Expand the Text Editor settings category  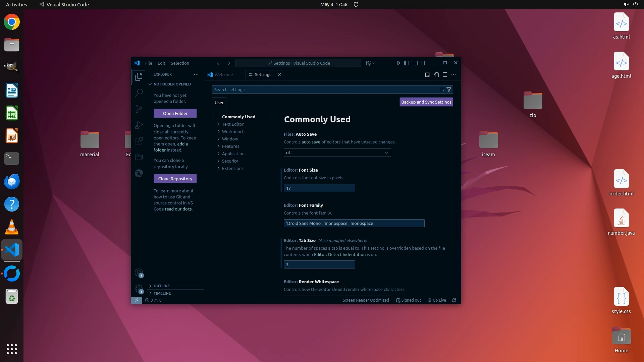(233, 124)
